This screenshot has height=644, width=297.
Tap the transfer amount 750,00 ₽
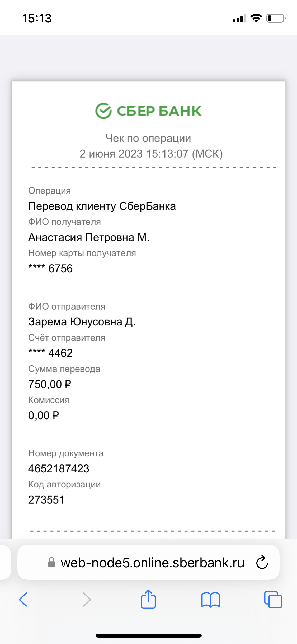[50, 384]
